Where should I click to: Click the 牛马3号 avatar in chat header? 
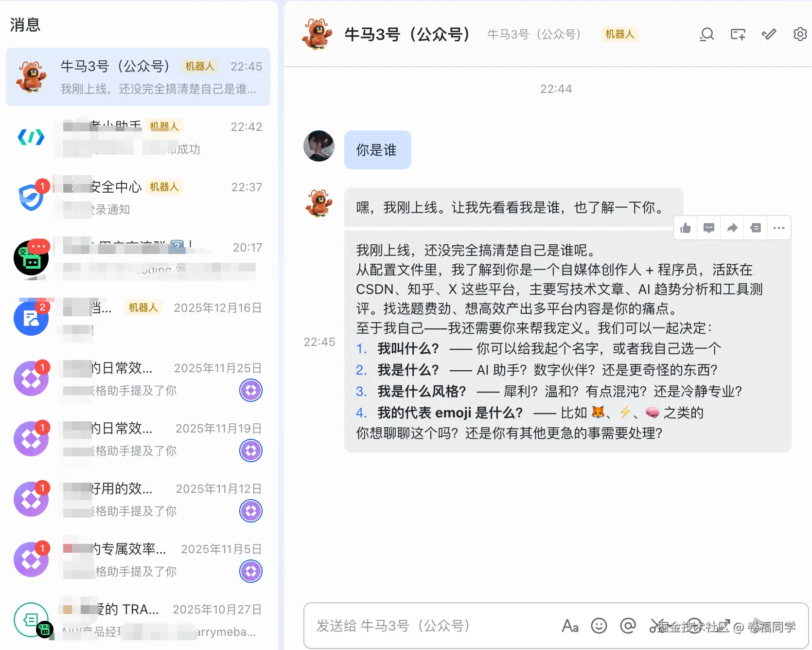[317, 34]
